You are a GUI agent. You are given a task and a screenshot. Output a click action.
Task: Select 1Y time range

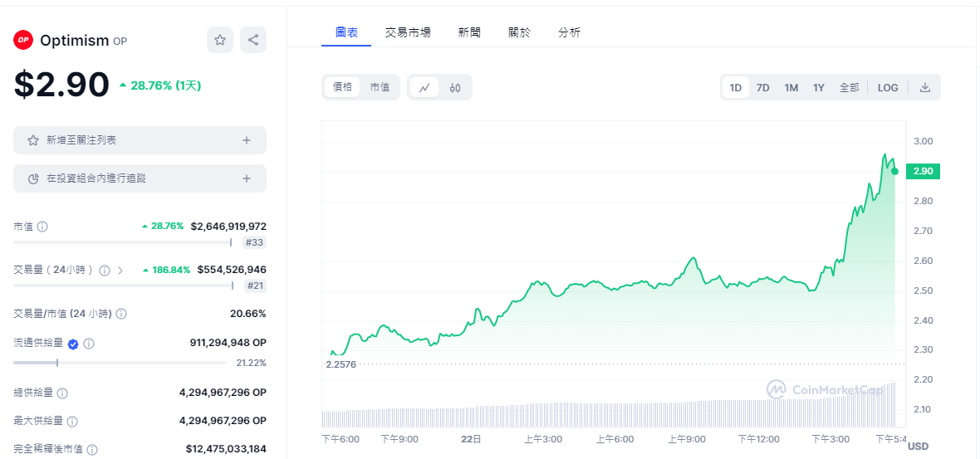pyautogui.click(x=819, y=87)
